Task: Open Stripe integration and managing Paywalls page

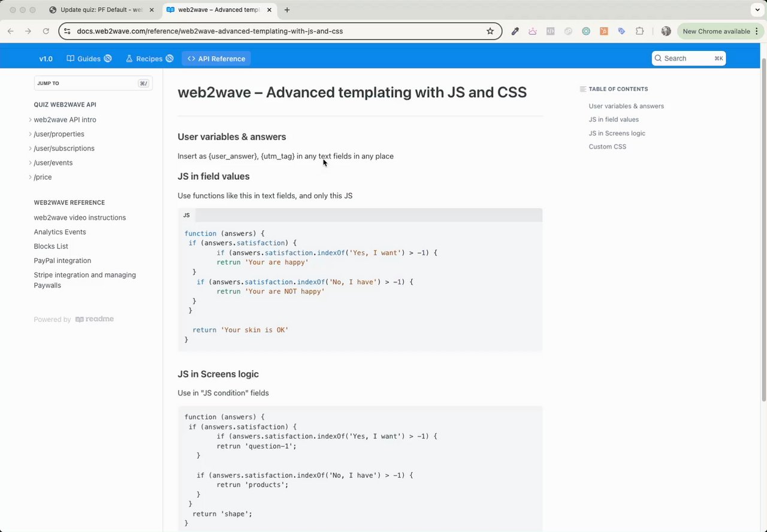Action: (85, 280)
